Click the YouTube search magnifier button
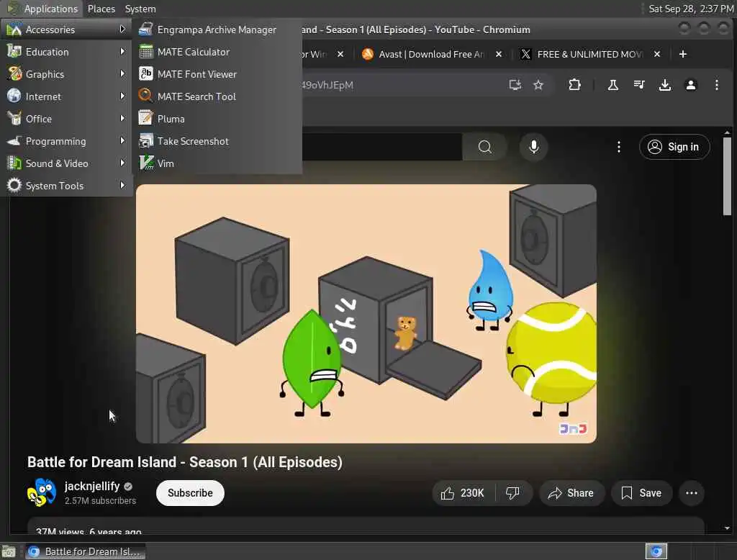The image size is (737, 560). tap(484, 147)
